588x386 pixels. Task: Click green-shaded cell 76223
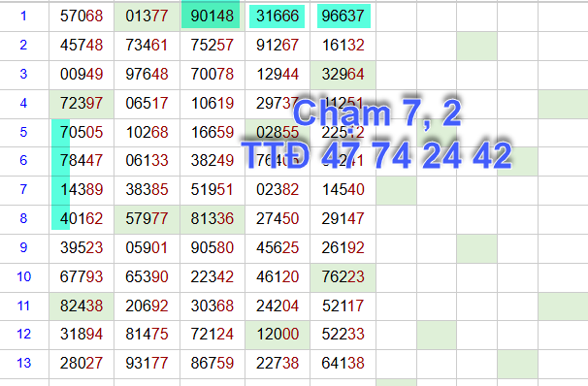[343, 277]
